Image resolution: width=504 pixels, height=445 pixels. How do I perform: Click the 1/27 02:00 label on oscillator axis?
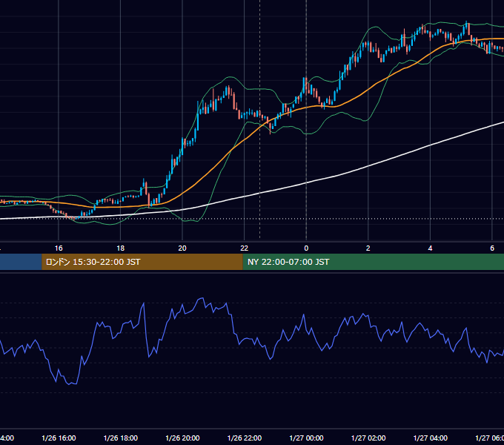pyautogui.click(x=368, y=438)
